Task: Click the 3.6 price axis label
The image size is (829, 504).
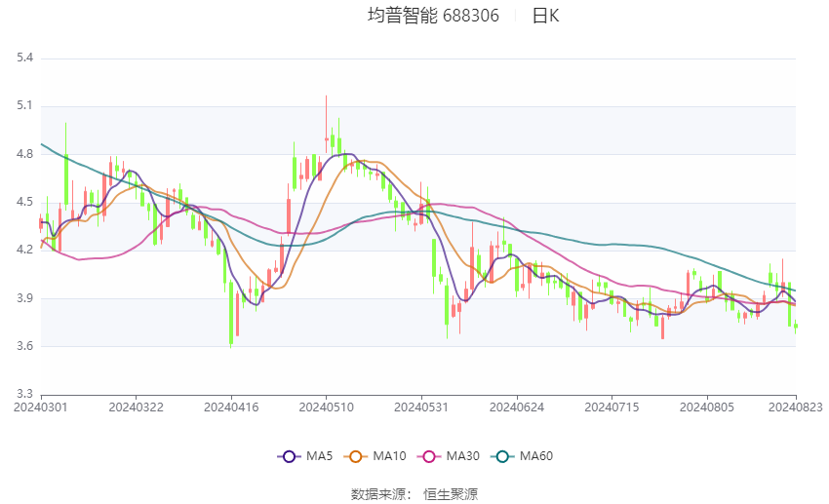Action: tap(24, 346)
